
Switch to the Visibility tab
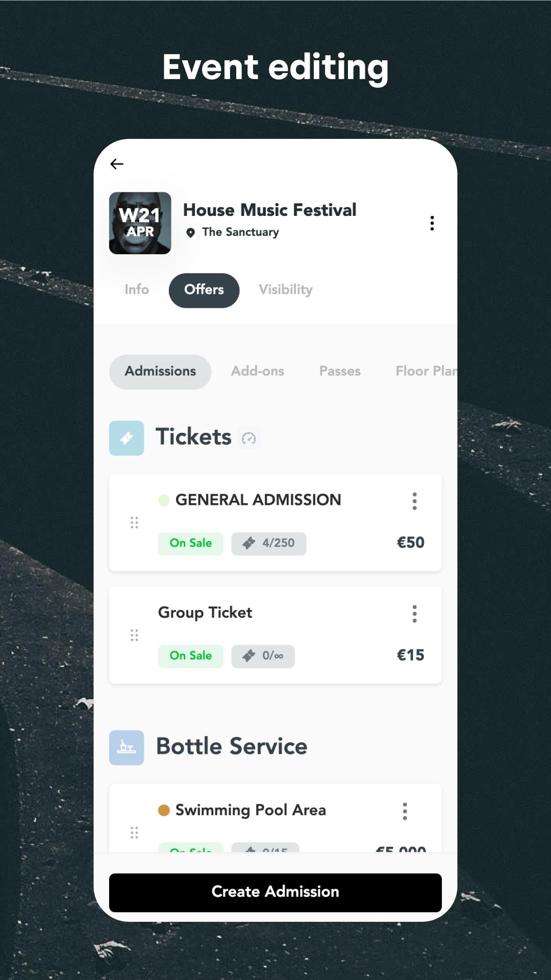tap(286, 289)
